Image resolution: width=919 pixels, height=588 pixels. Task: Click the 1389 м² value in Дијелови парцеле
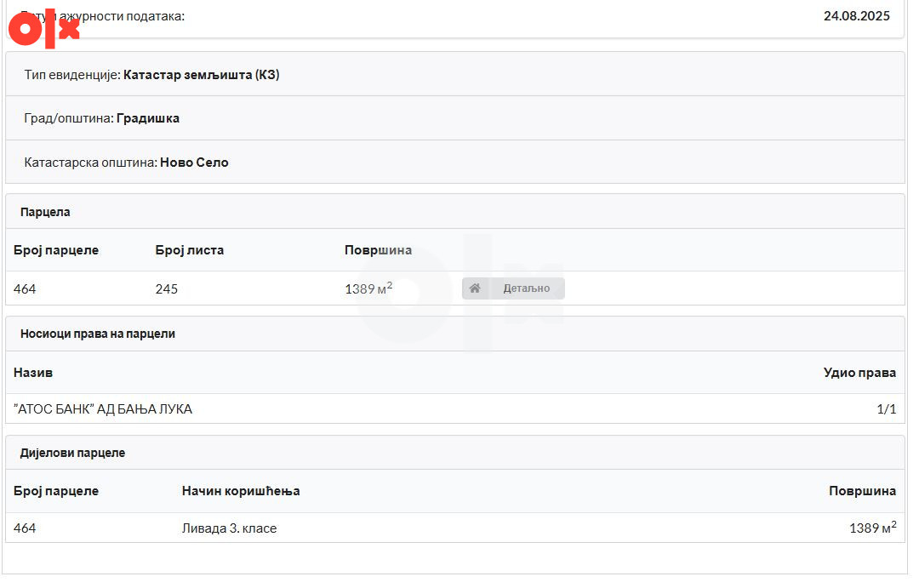pyautogui.click(x=873, y=528)
